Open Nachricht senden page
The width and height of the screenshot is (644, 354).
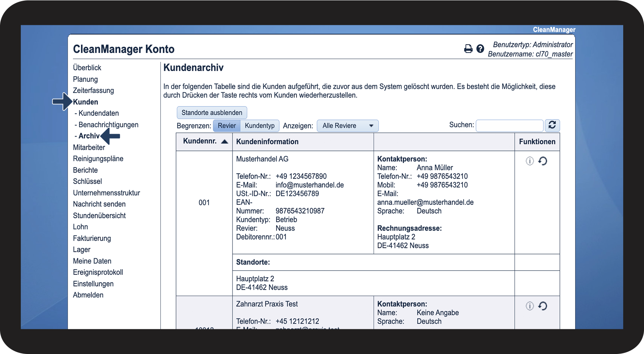click(x=99, y=204)
